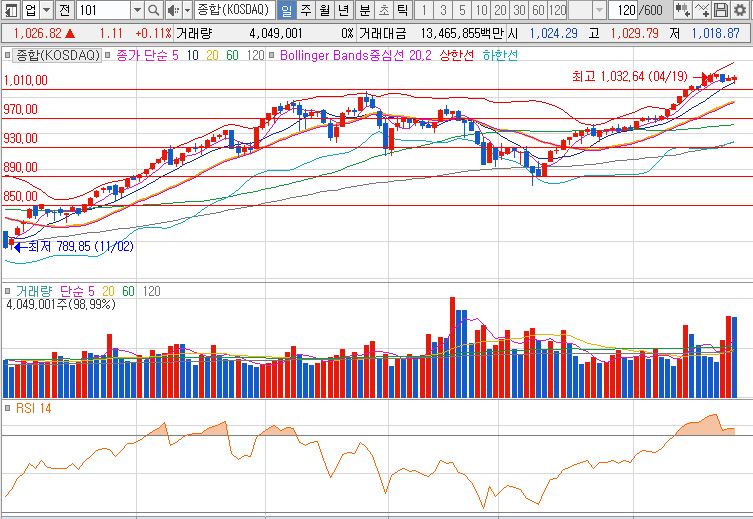Click the Bollinger Bands legend marker square
The image size is (753, 519).
[272, 55]
